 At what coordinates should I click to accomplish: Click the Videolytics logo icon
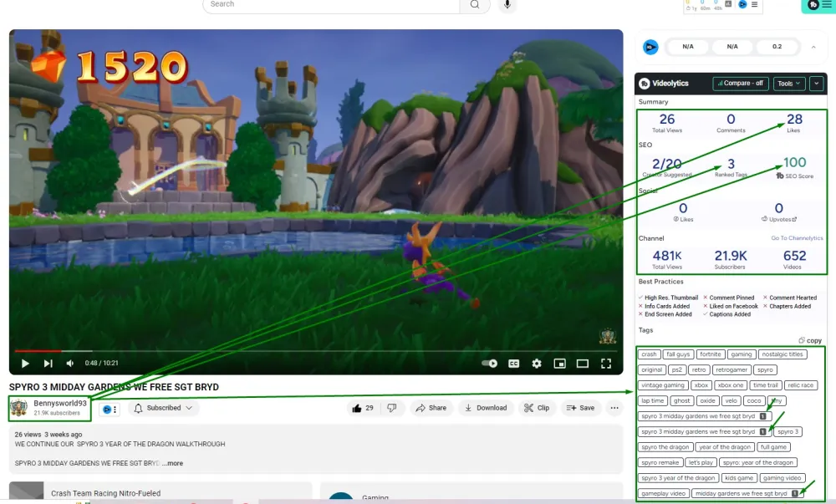(x=644, y=84)
